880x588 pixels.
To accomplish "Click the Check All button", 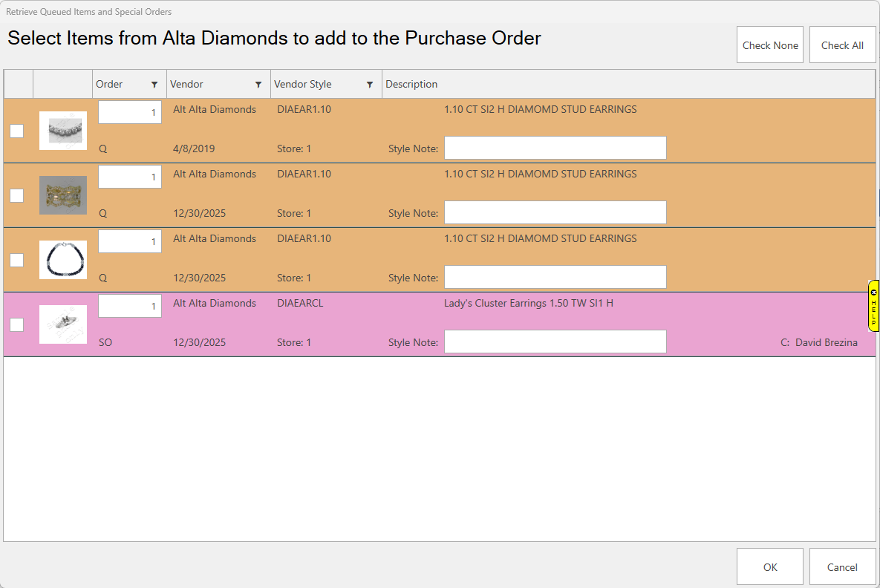I will click(x=842, y=45).
